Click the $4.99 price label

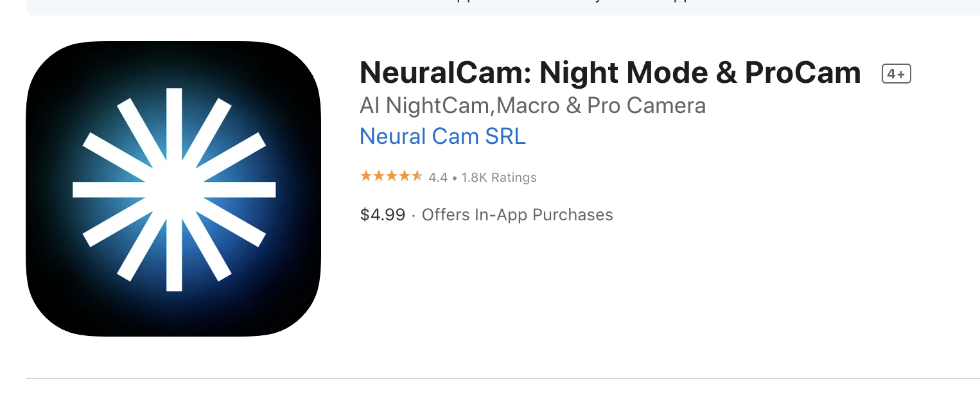coord(383,215)
